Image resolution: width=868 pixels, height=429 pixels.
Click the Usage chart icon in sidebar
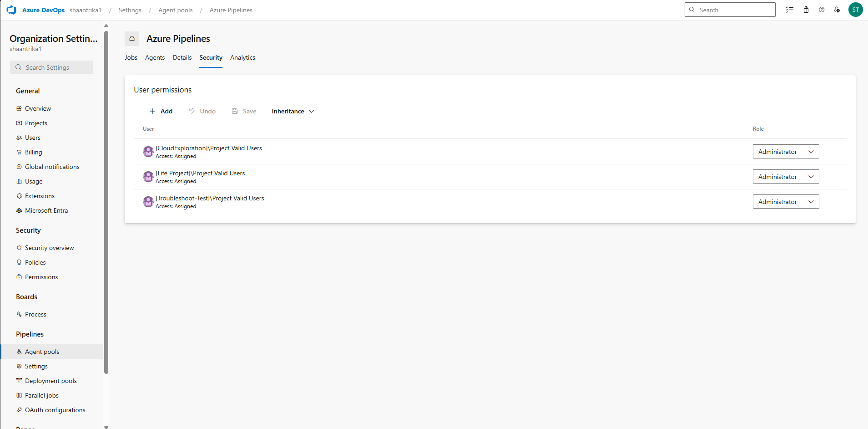pyautogui.click(x=19, y=181)
